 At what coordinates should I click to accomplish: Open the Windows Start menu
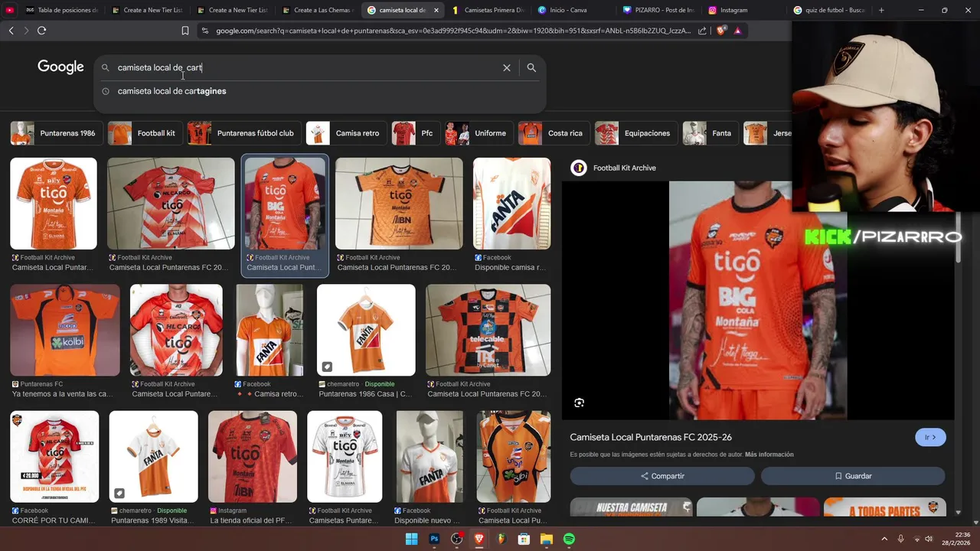[412, 539]
